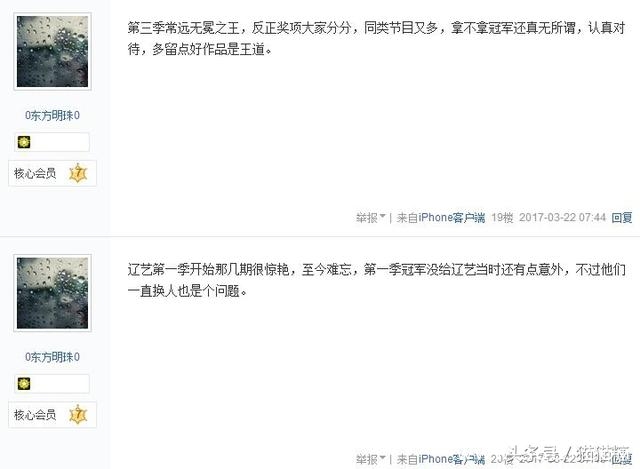The width and height of the screenshot is (640, 469).
Task: Open the 举报 dropdown on floor 19 post
Action: tap(370, 218)
